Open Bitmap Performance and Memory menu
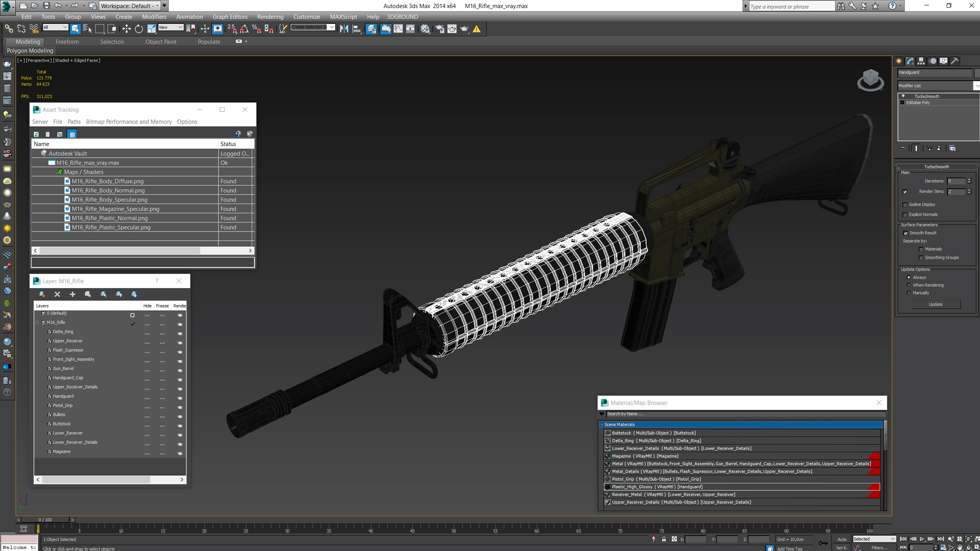Image resolution: width=980 pixels, height=551 pixels. (129, 122)
